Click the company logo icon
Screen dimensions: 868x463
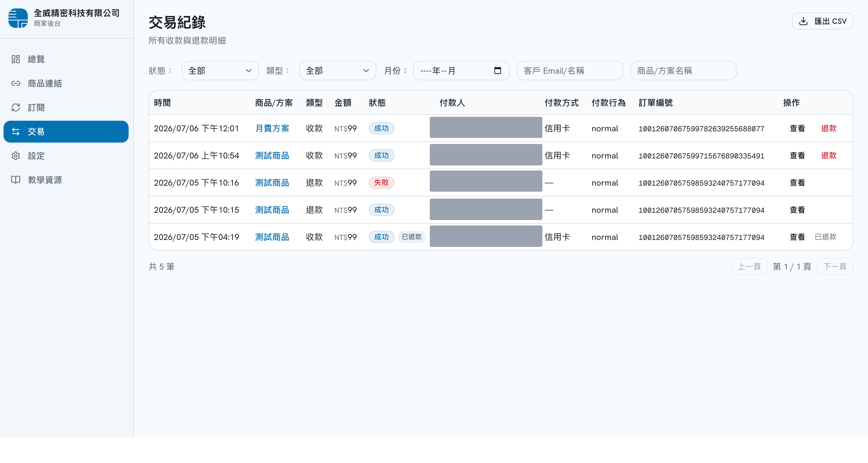coord(18,18)
